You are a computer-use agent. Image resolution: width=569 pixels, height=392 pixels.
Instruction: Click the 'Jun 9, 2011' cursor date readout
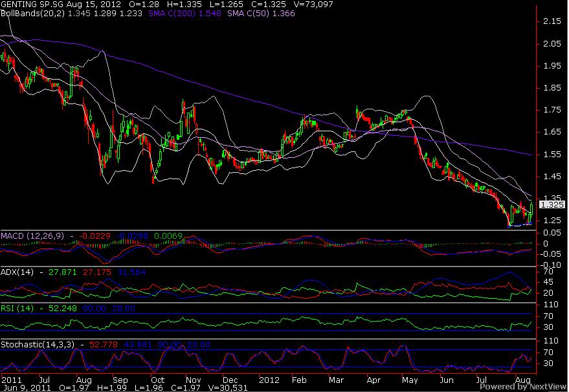(x=28, y=388)
